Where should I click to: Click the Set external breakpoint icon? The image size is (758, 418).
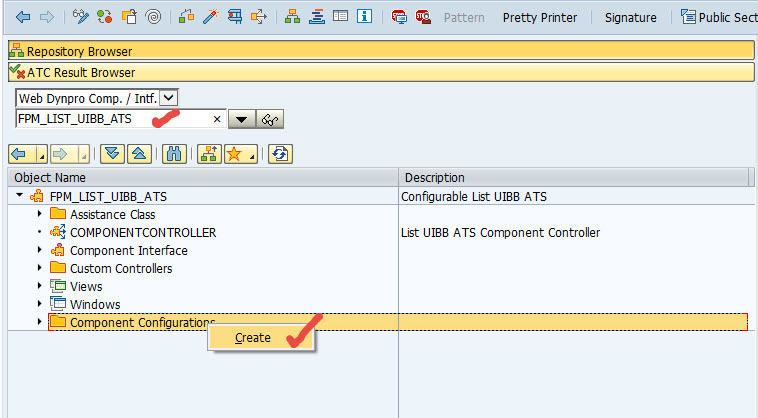pos(423,17)
